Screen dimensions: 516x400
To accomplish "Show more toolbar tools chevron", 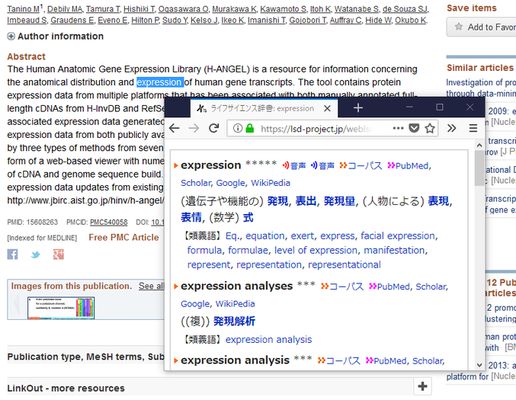I will click(x=452, y=128).
